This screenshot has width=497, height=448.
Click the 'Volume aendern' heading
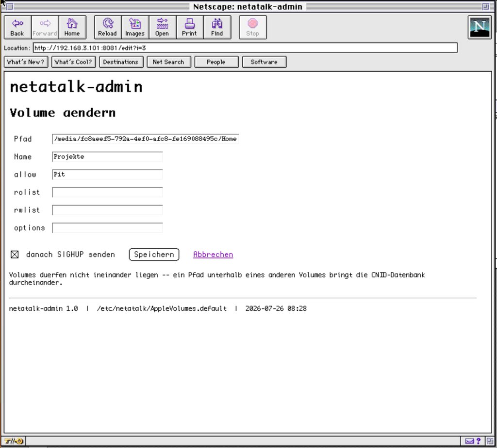tap(63, 112)
